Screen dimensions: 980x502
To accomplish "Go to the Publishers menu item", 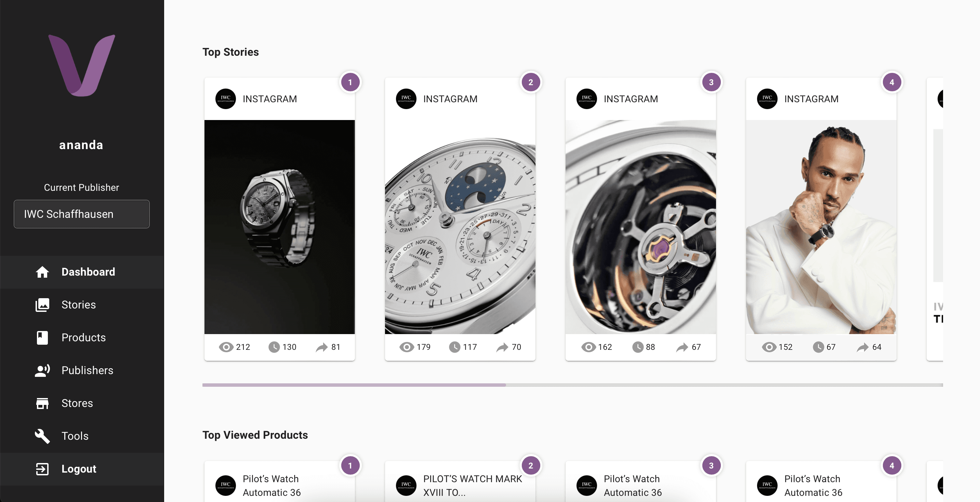I will coord(87,370).
